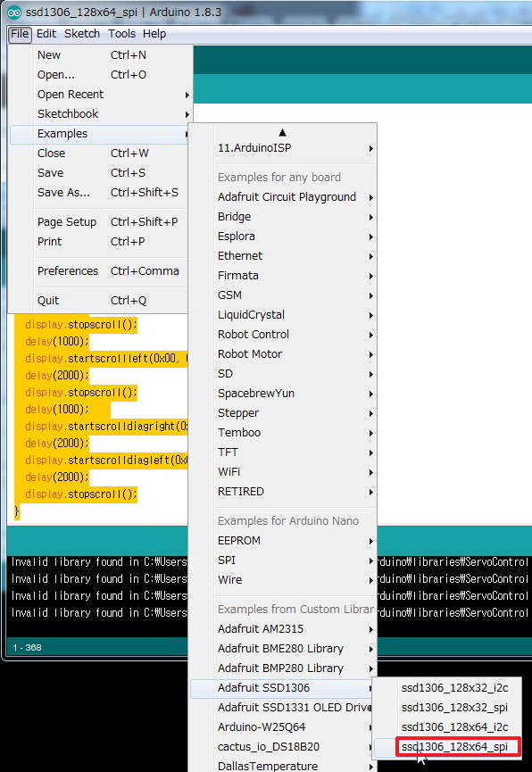The image size is (532, 772).
Task: Expand Adafruit BMP280 Library examples
Action: tap(283, 668)
